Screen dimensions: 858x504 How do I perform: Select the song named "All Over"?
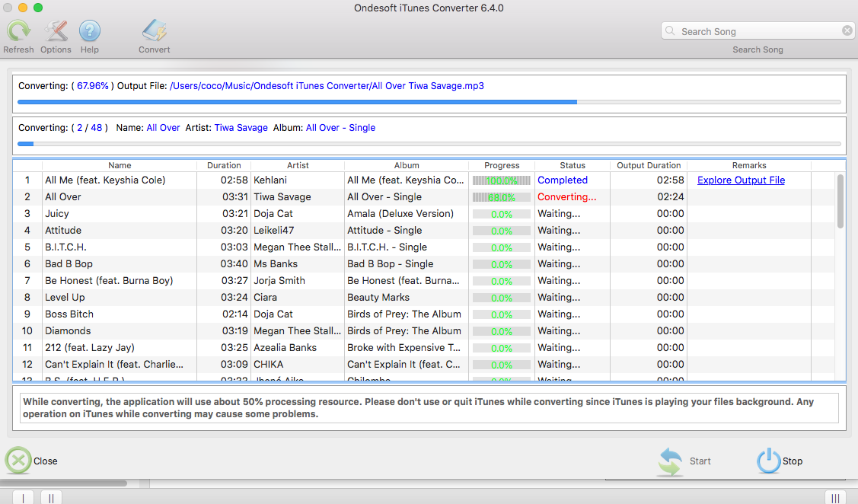[63, 197]
